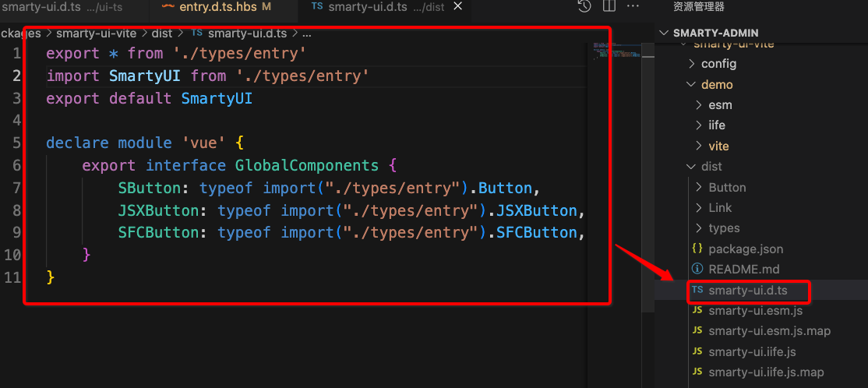The height and width of the screenshot is (388, 868).
Task: Click the JS icon of smarty-ui.esm.js
Action: (x=697, y=310)
